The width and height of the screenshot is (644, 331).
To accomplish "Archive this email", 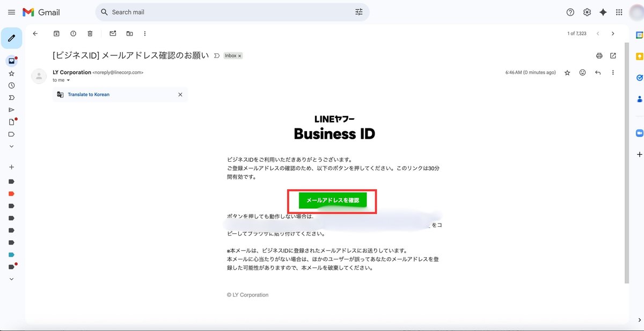I will click(56, 33).
